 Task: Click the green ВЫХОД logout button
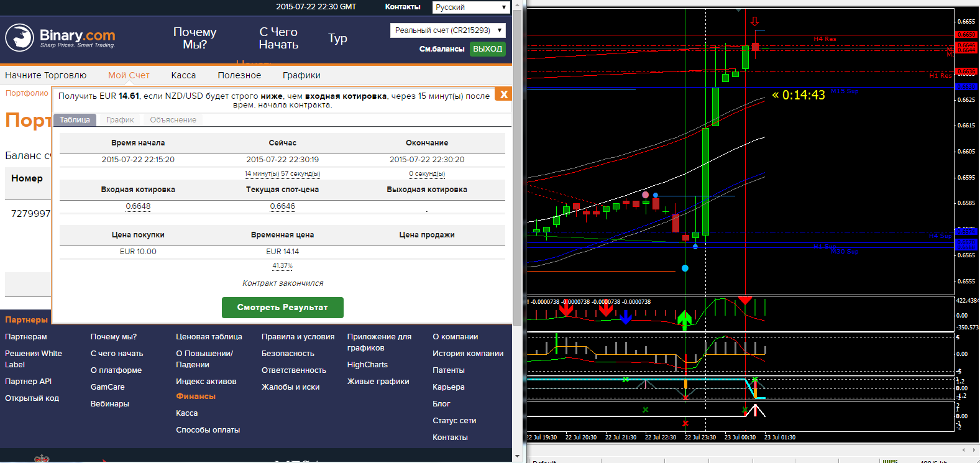point(487,49)
